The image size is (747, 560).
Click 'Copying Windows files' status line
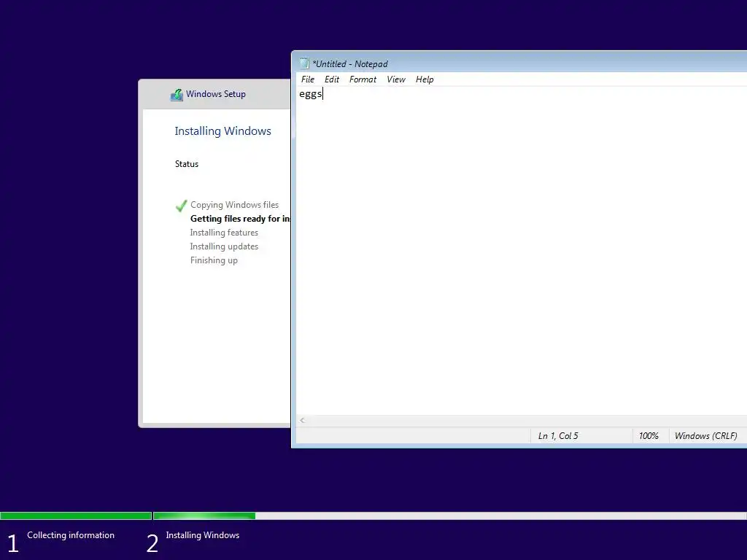coord(234,205)
